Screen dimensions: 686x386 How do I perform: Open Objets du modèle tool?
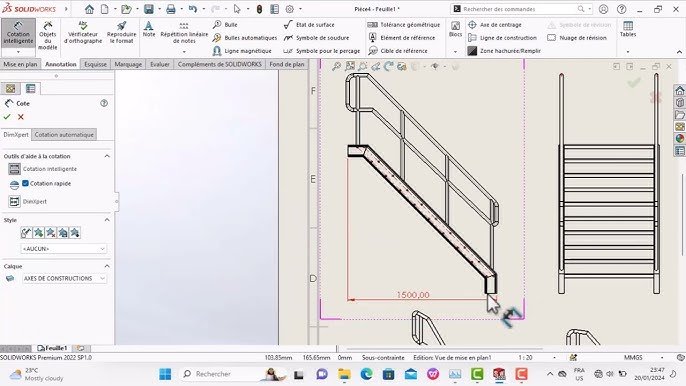48,35
